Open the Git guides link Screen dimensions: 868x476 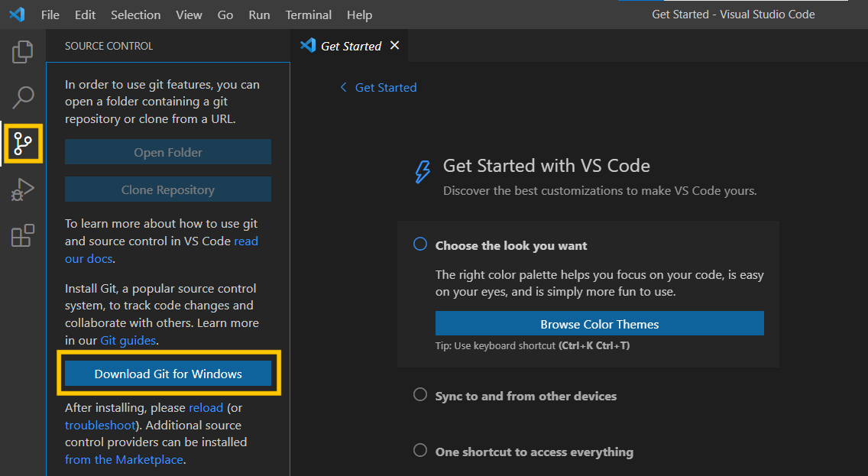(128, 341)
